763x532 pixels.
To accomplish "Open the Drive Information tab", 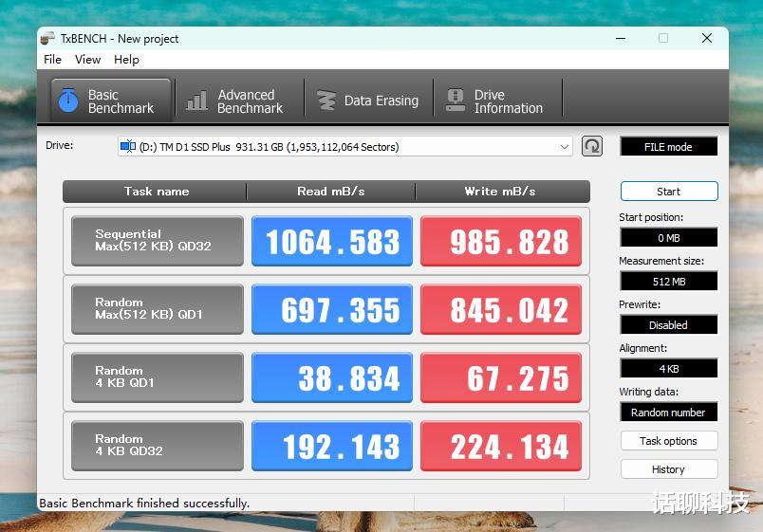I will [x=497, y=101].
